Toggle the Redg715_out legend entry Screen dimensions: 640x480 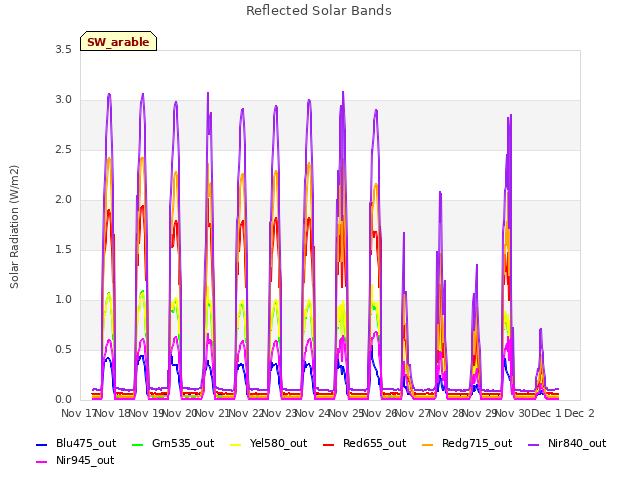point(467,443)
